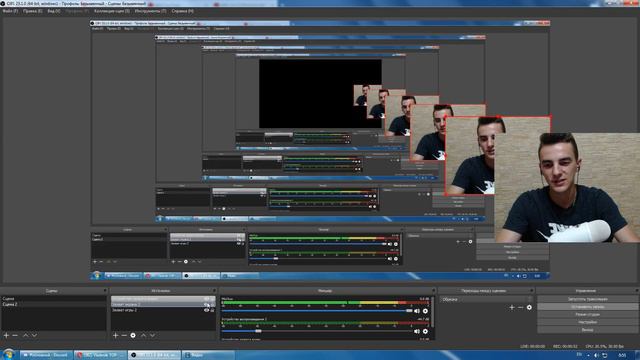The width and height of the screenshot is (640, 360).
Task: Lock the Захват игры 2 source
Action: click(x=212, y=310)
